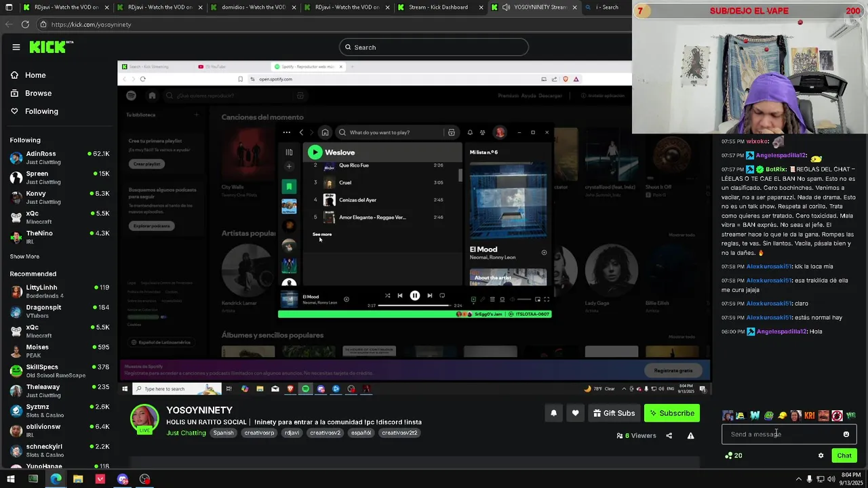Open Spotify profile avatar

pyautogui.click(x=500, y=132)
